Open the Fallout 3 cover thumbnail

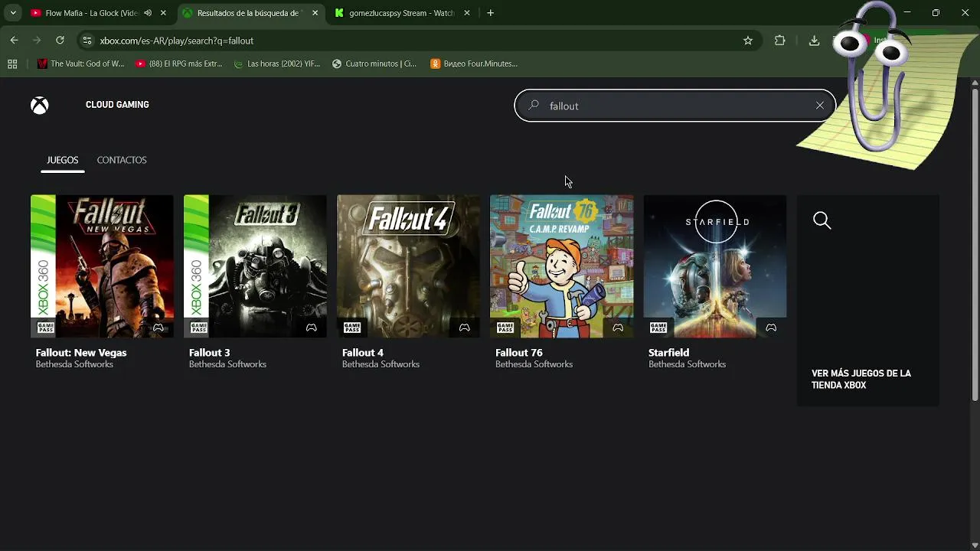click(x=255, y=266)
